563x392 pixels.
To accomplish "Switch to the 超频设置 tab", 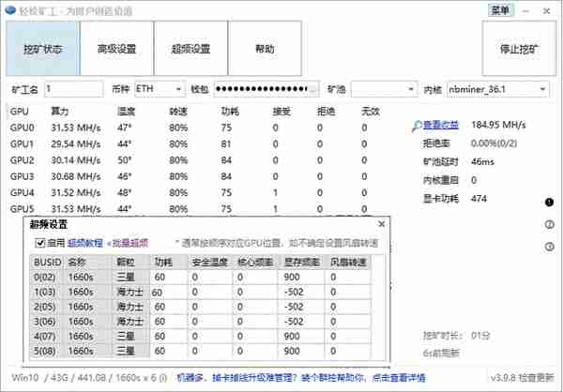I will (190, 49).
